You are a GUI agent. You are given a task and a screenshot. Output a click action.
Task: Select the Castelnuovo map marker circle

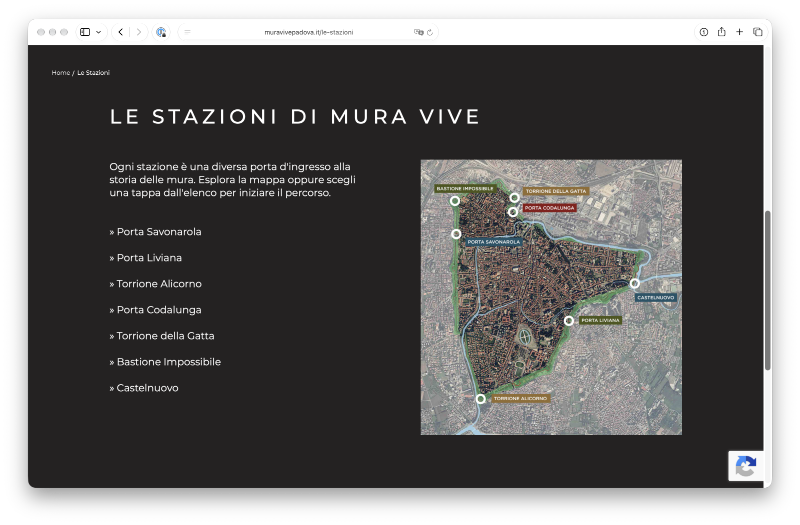click(x=635, y=283)
